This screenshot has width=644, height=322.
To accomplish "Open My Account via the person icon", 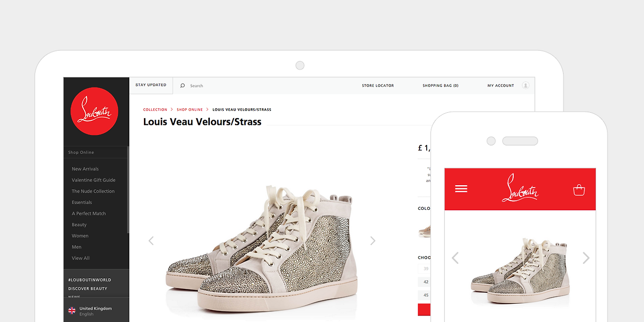I will click(x=525, y=86).
